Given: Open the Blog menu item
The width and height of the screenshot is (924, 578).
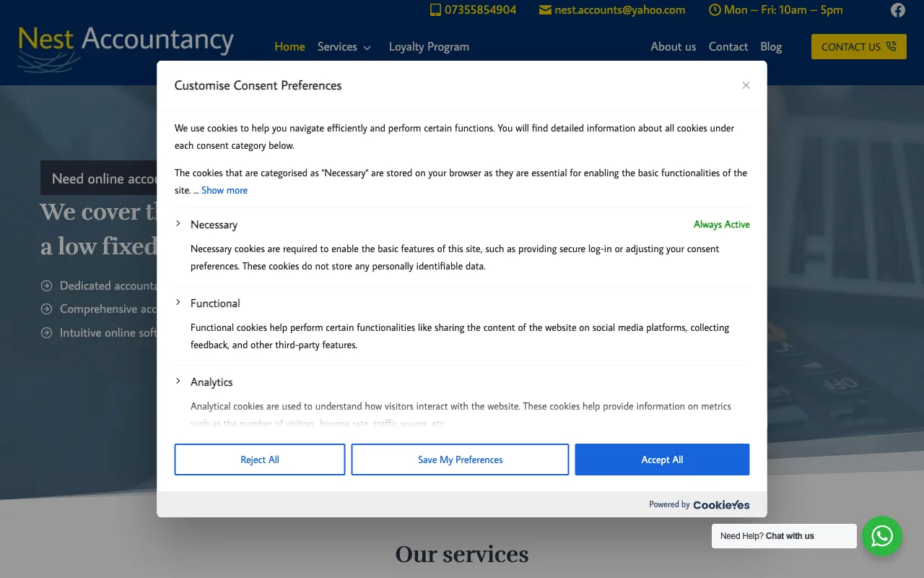Looking at the screenshot, I should click(x=771, y=46).
